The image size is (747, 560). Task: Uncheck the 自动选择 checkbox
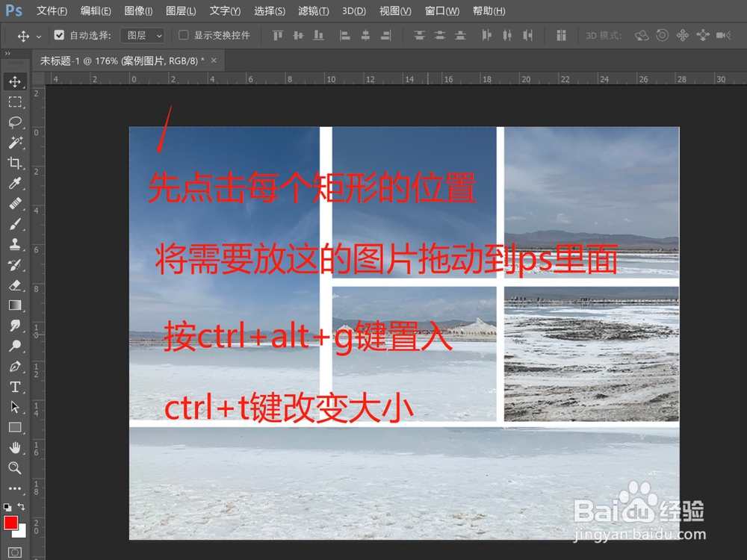point(59,34)
